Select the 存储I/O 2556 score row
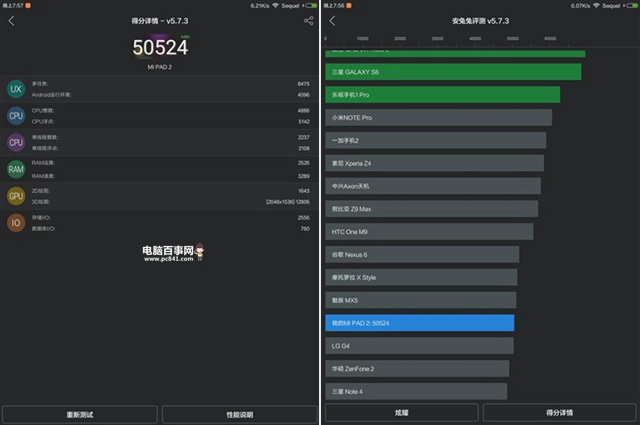Viewport: 640px width, 425px height. pos(171,218)
